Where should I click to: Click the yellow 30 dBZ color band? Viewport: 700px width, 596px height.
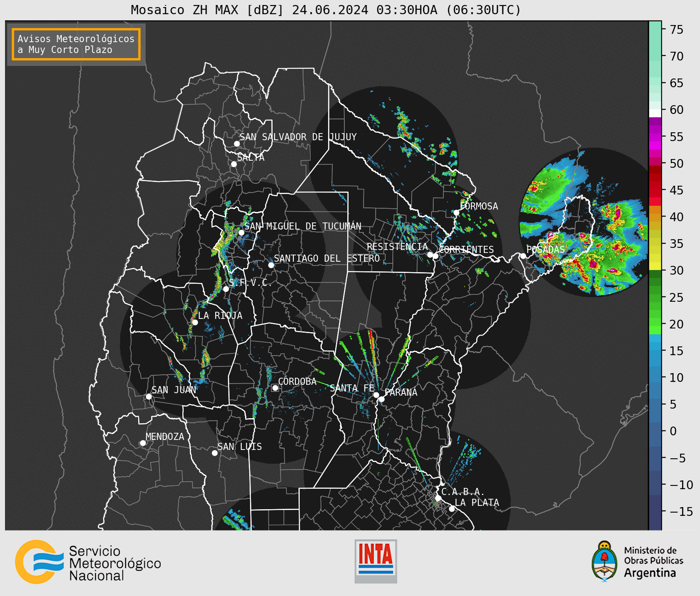[655, 266]
